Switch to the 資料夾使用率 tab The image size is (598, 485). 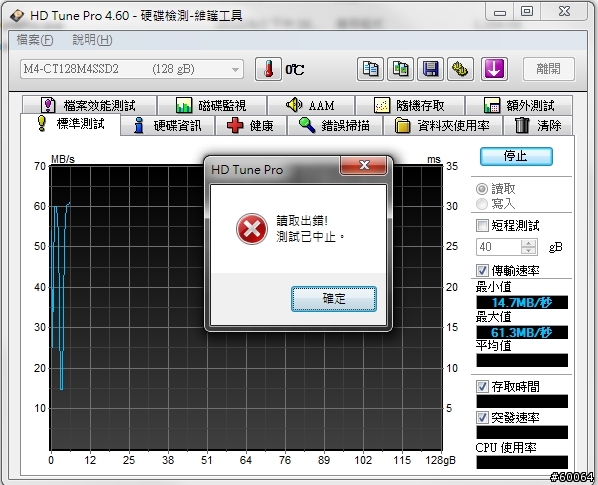tap(442, 125)
